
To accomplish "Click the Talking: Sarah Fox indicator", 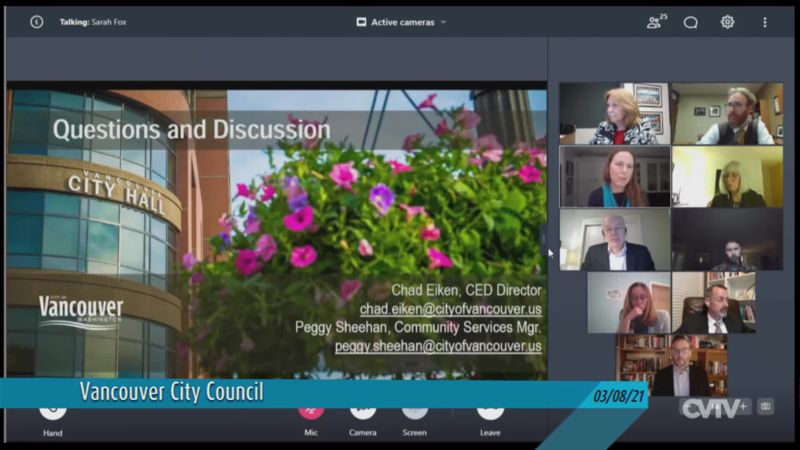I will point(93,22).
